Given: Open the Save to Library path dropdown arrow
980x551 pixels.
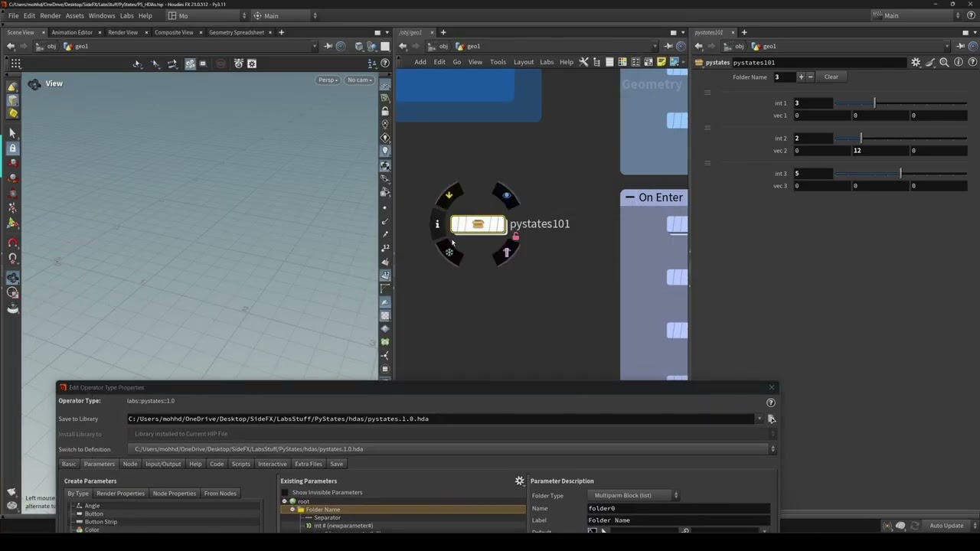Looking at the screenshot, I should coord(759,419).
